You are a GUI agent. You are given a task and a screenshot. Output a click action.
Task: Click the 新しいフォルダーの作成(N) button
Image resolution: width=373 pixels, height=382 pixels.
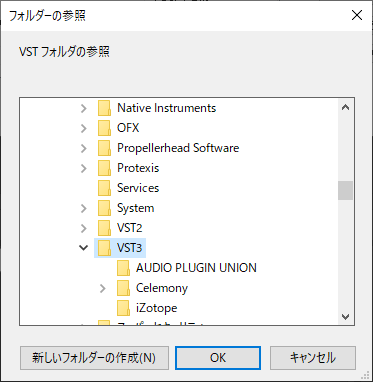pos(94,358)
